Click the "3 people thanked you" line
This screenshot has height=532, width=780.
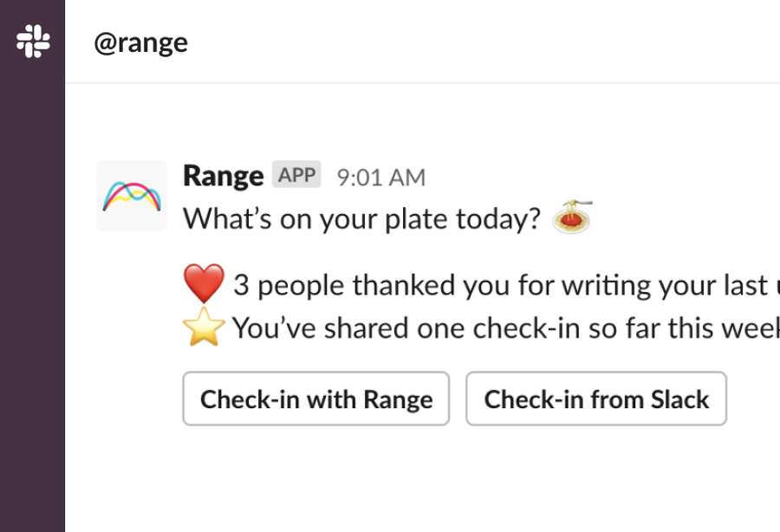(506, 285)
